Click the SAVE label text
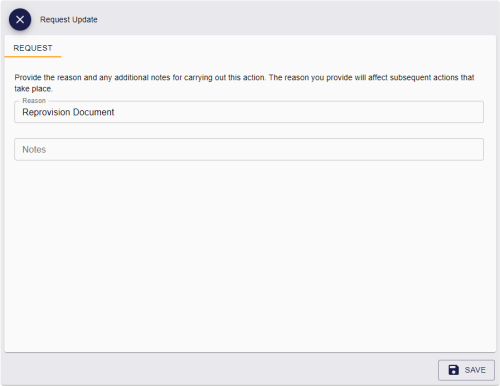 coord(475,370)
